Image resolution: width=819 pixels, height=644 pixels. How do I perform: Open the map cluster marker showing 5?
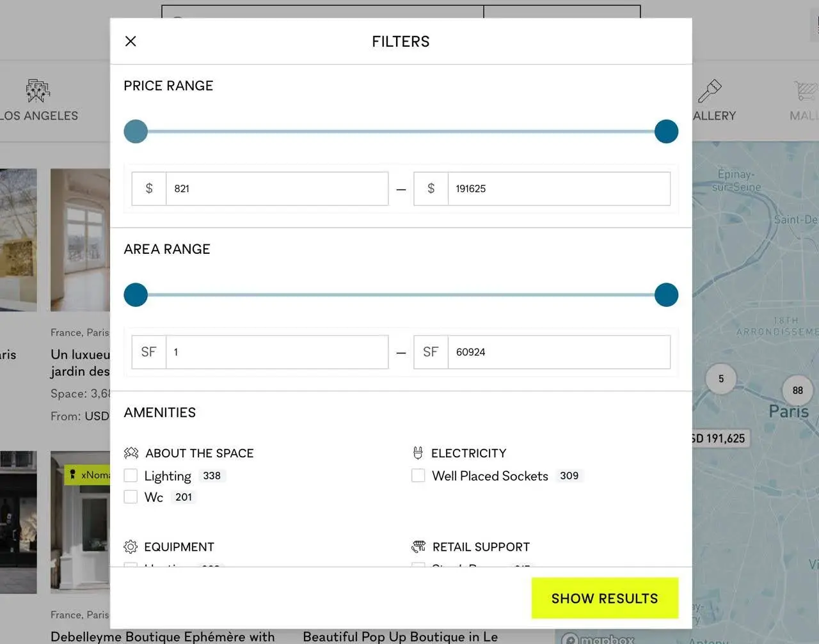[x=720, y=379]
